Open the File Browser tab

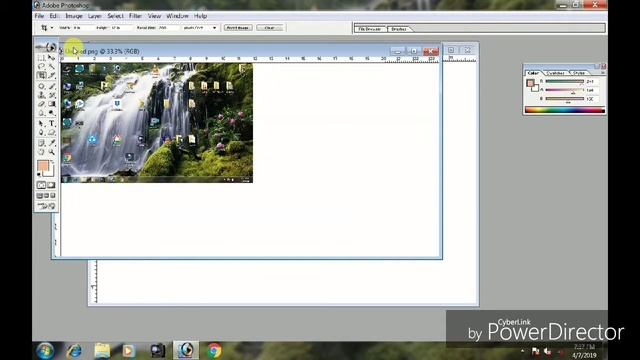tap(370, 29)
